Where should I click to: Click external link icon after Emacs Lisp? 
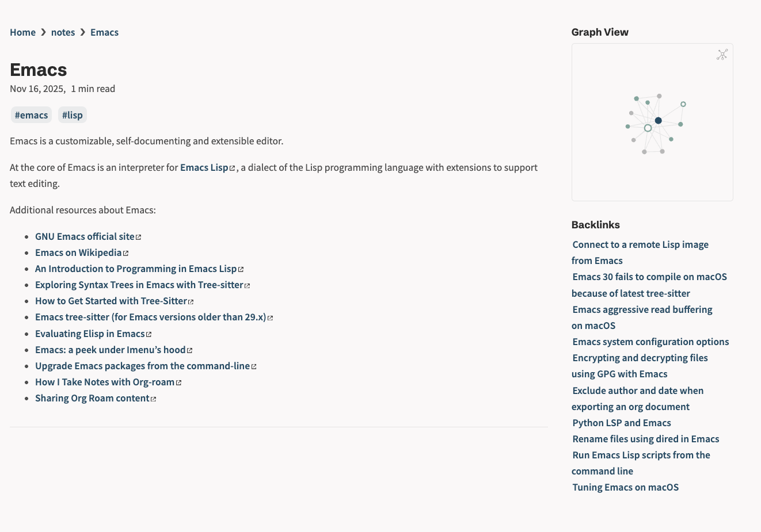coord(233,169)
